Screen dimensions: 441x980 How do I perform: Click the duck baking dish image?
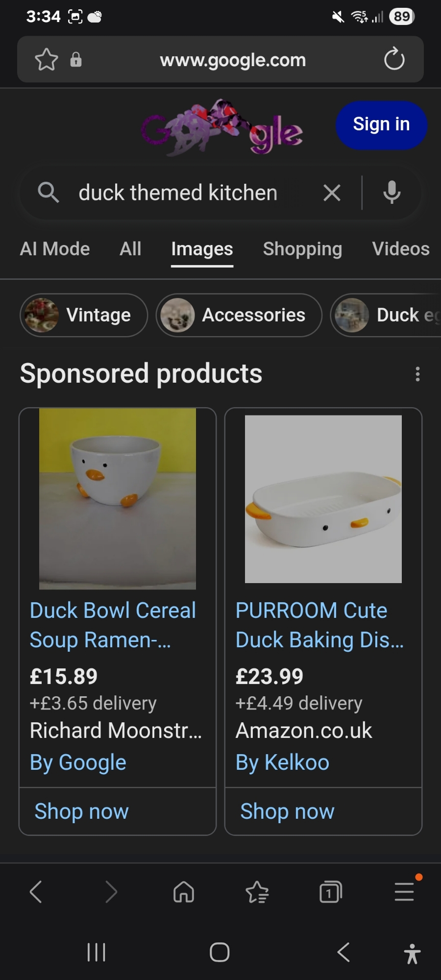click(x=323, y=499)
